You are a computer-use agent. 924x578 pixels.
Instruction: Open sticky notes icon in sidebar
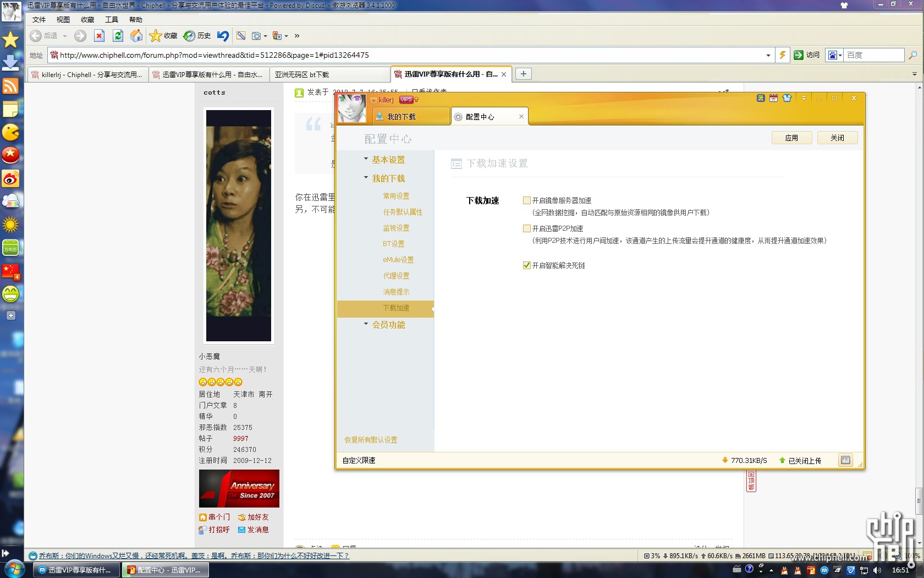click(10, 109)
